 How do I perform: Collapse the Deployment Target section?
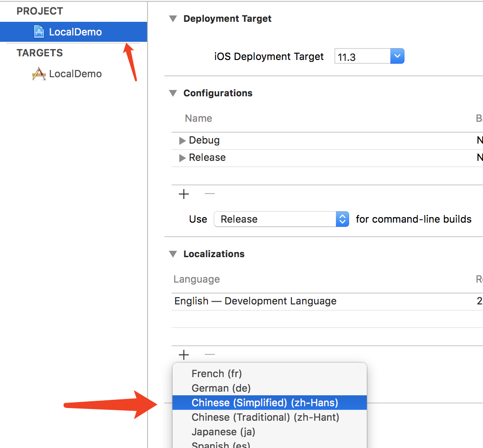173,19
